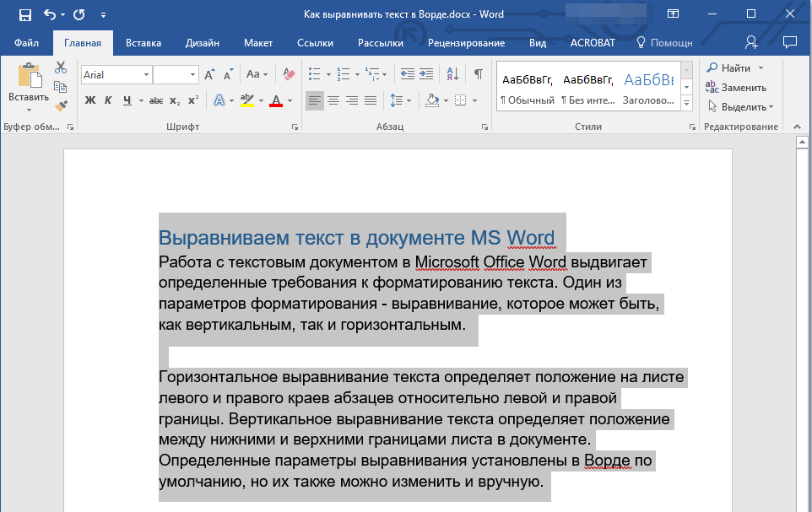Apply the red font color swatch
This screenshot has height=512, width=812.
pyautogui.click(x=275, y=100)
